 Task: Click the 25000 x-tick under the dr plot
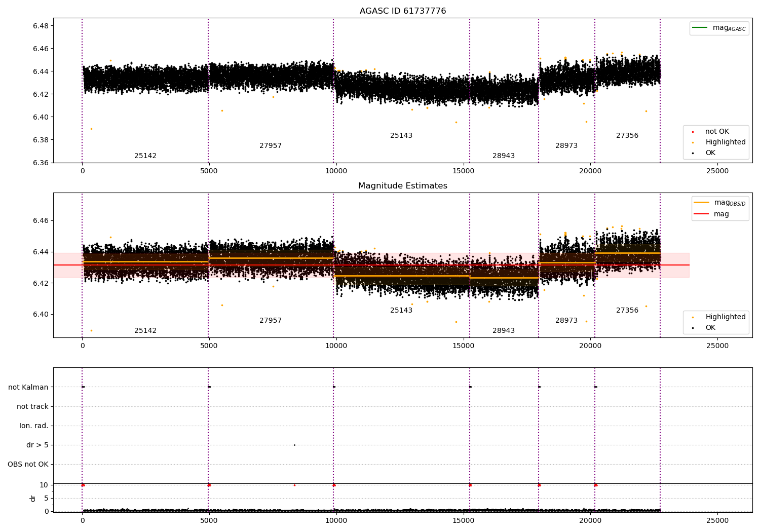tap(717, 521)
